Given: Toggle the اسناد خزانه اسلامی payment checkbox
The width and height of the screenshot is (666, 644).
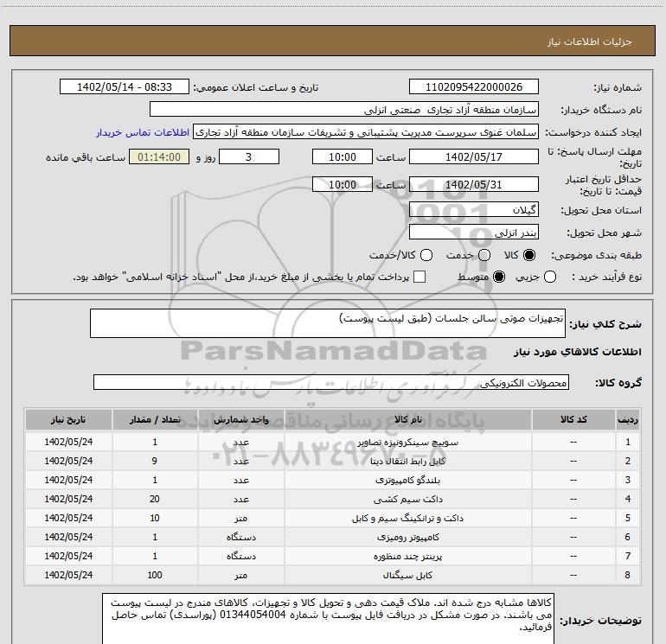Looking at the screenshot, I should point(419,277).
